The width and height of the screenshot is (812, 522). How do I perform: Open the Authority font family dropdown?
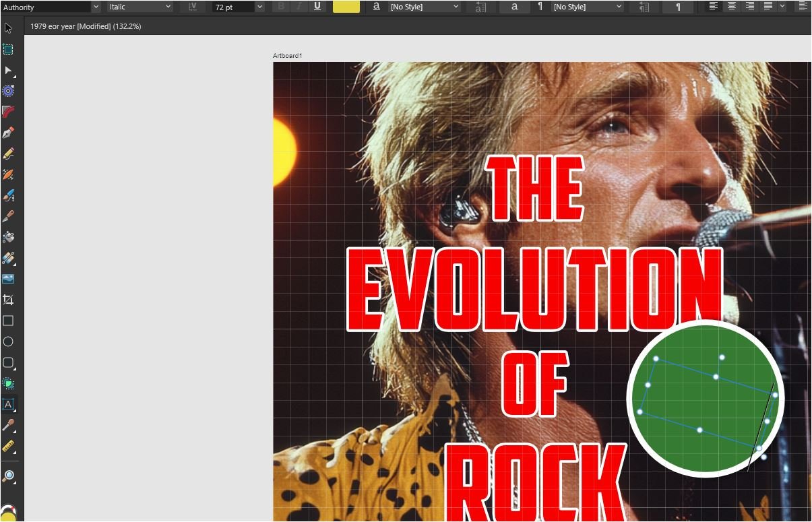coord(95,7)
